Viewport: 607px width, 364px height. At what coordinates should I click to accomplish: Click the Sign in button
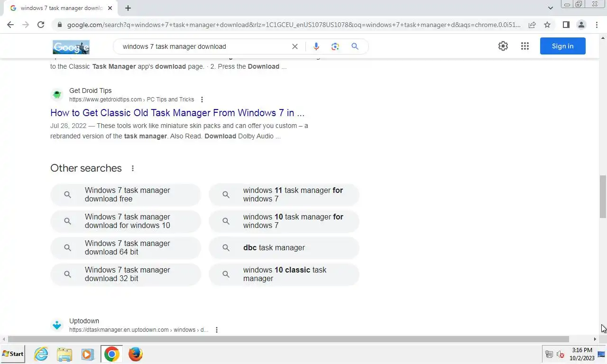(x=563, y=46)
